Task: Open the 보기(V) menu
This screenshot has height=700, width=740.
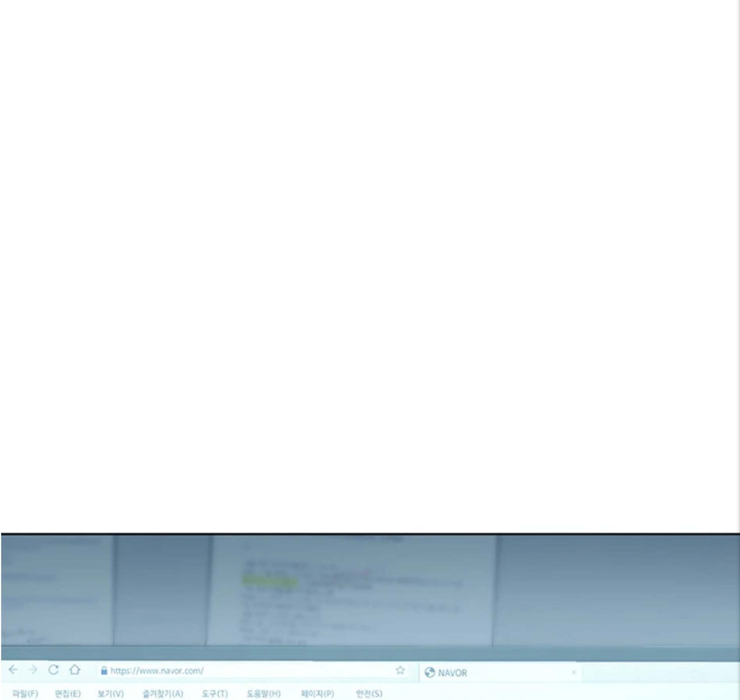Action: coord(111,693)
